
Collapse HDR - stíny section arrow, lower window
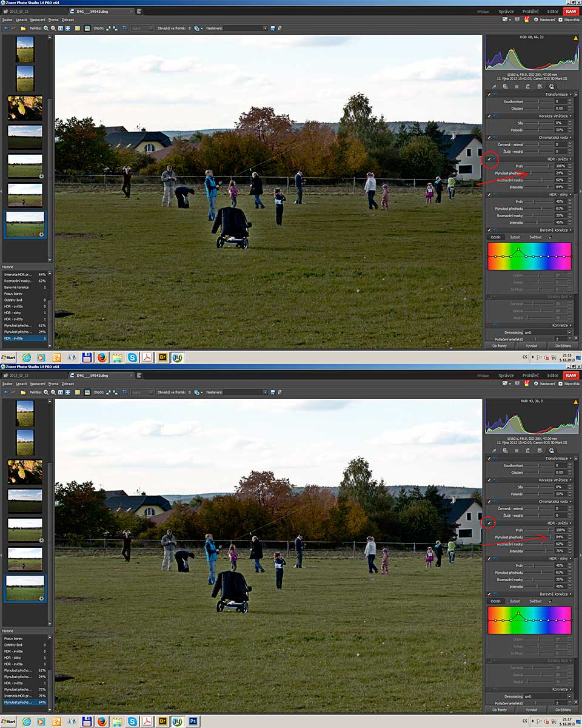pyautogui.click(x=570, y=558)
